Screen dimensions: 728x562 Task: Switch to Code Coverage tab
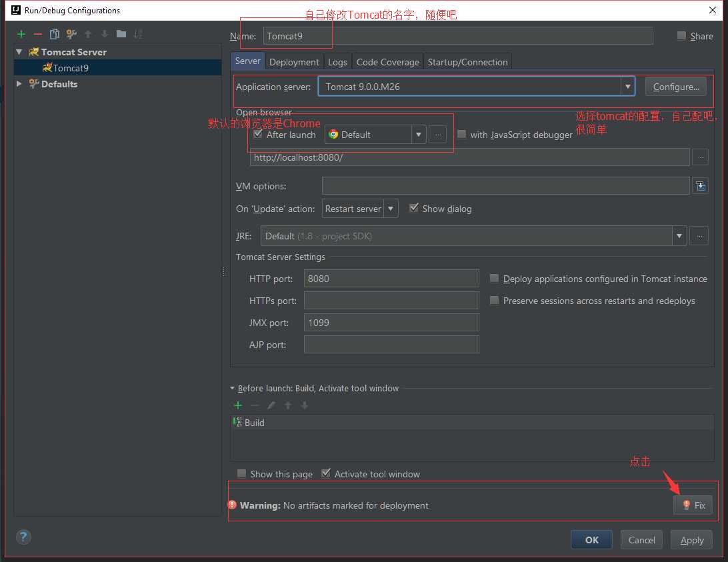[388, 62]
